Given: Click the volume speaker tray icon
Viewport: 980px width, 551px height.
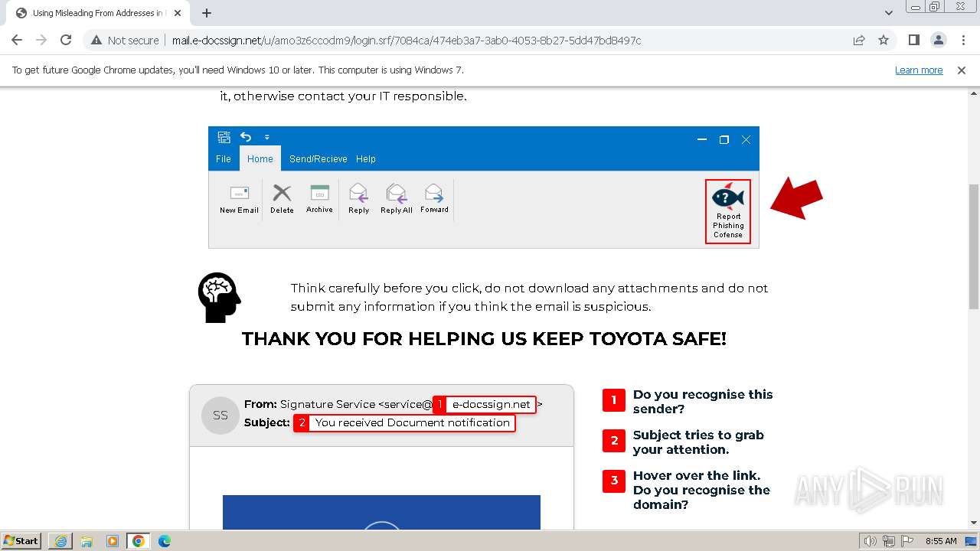Looking at the screenshot, I should (871, 541).
